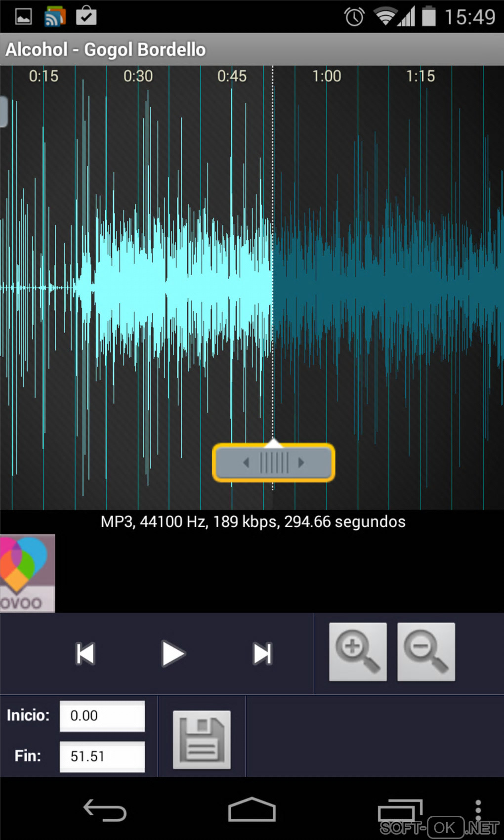504x840 pixels.
Task: Tap the 15:49 clock
Action: pos(469,17)
